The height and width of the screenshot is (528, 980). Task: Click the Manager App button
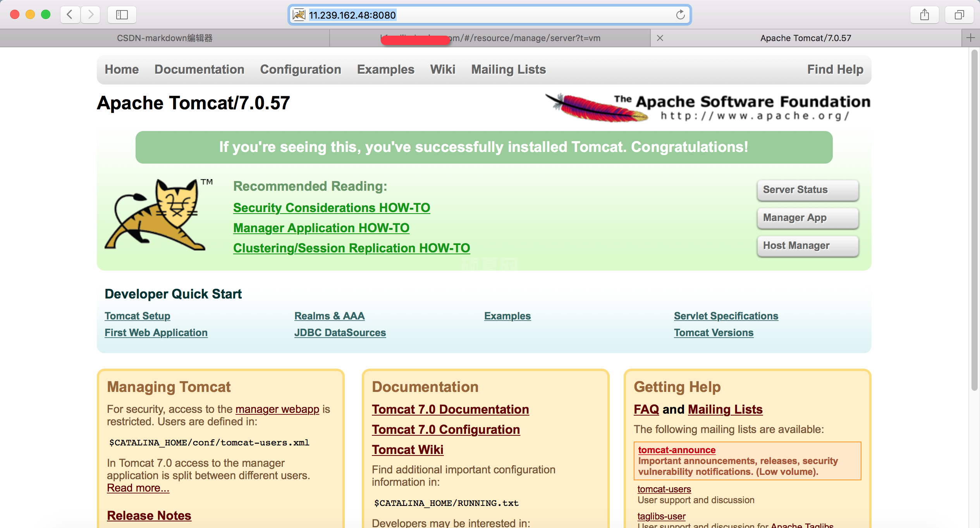tap(808, 217)
